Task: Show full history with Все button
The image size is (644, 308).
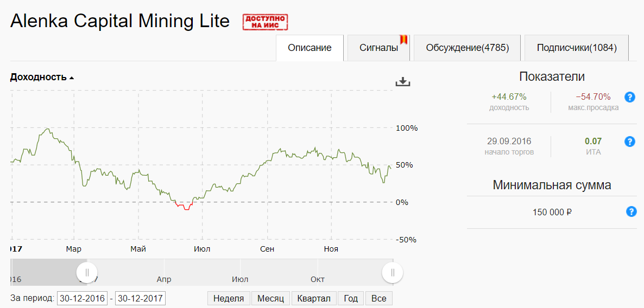Action: 378,298
